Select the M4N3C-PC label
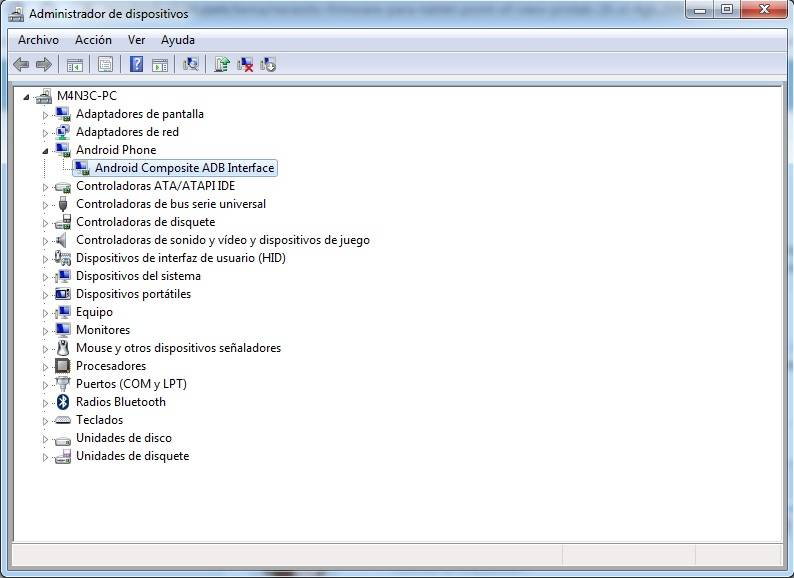 point(87,96)
